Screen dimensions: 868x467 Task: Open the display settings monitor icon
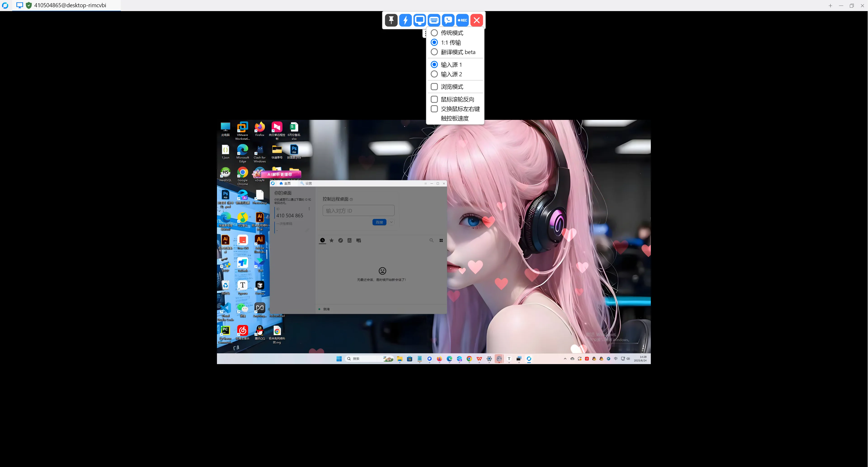pos(419,20)
